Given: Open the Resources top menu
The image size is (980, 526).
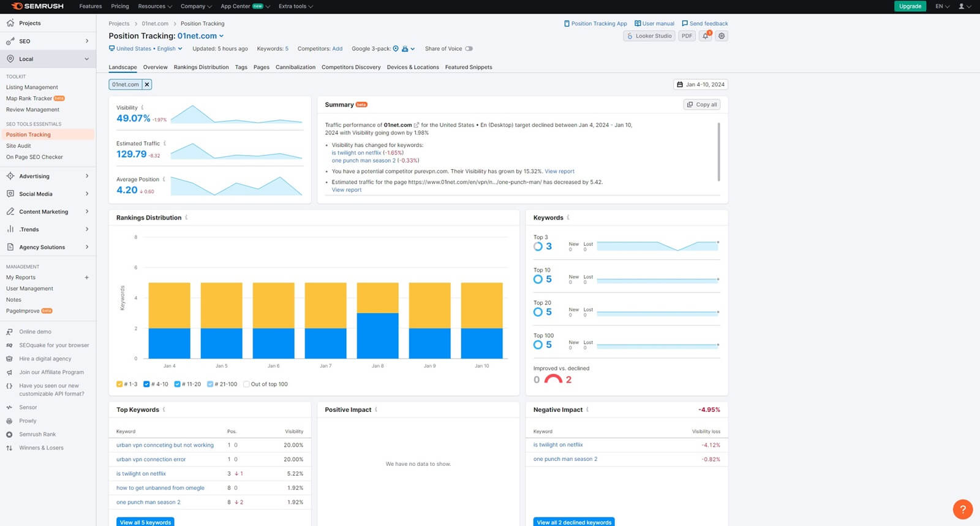Looking at the screenshot, I should 154,6.
